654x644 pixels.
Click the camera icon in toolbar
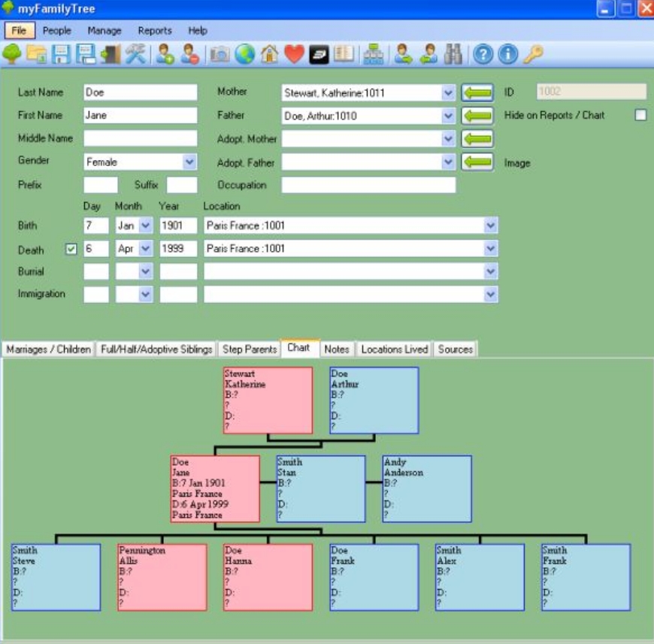(x=220, y=54)
